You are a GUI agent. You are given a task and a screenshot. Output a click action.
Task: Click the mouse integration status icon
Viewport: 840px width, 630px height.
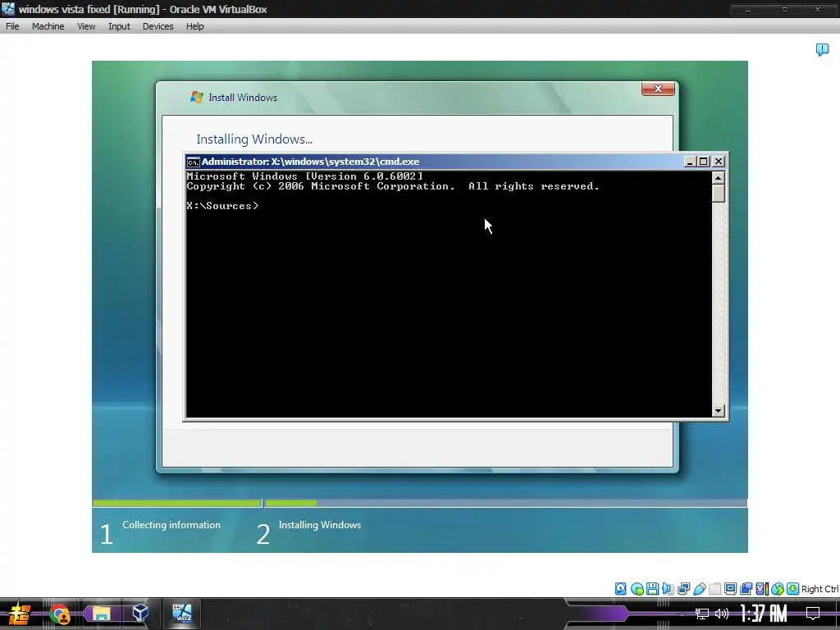[778, 589]
